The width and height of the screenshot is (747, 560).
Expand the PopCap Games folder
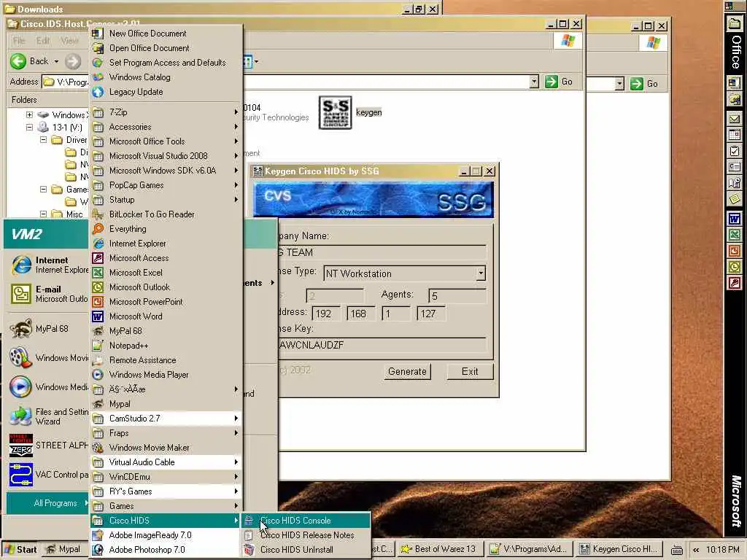166,185
